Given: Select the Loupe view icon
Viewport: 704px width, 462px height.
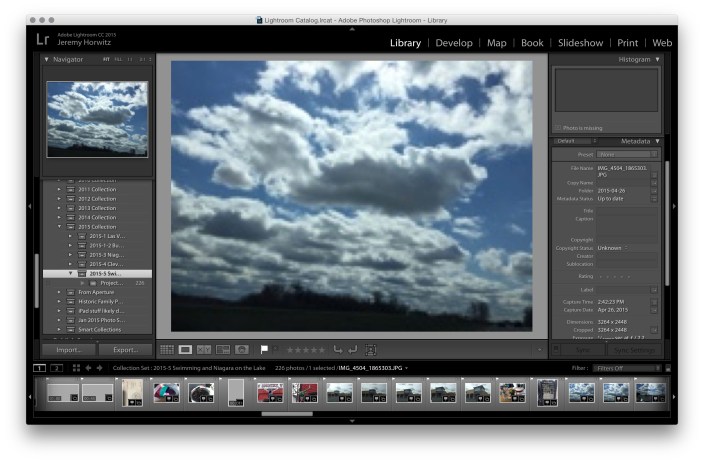Looking at the screenshot, I should [185, 350].
